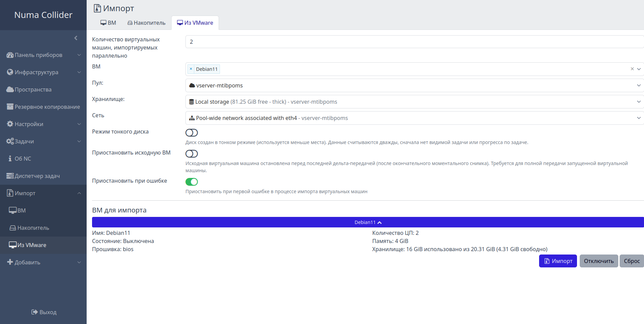This screenshot has width=644, height=324.
Task: Switch to the Накопитель tab
Action: click(146, 23)
